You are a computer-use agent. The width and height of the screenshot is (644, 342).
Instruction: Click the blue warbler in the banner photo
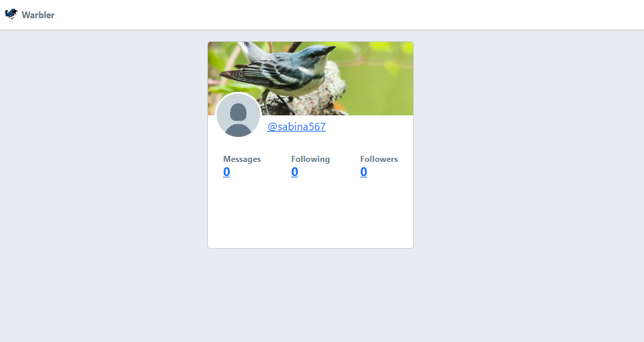pos(284,69)
